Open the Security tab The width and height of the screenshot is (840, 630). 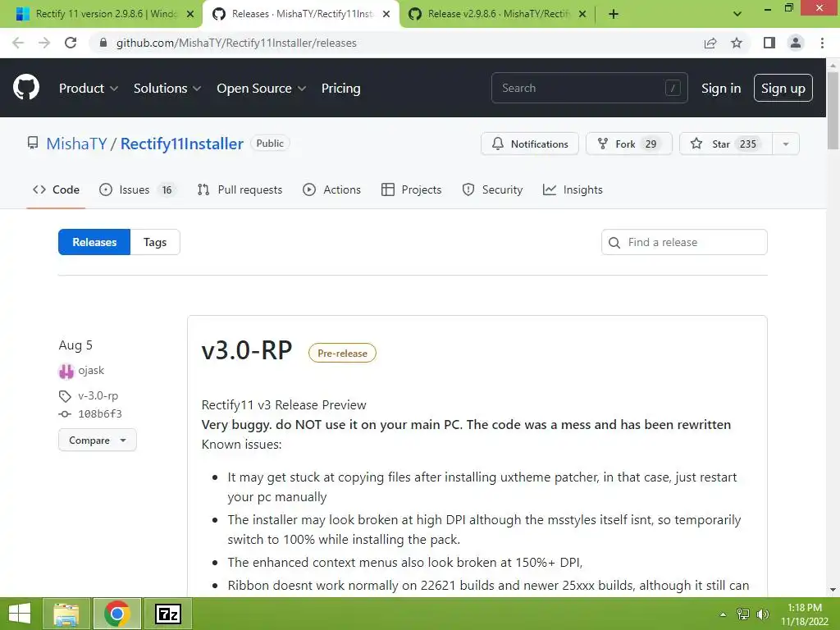point(492,189)
